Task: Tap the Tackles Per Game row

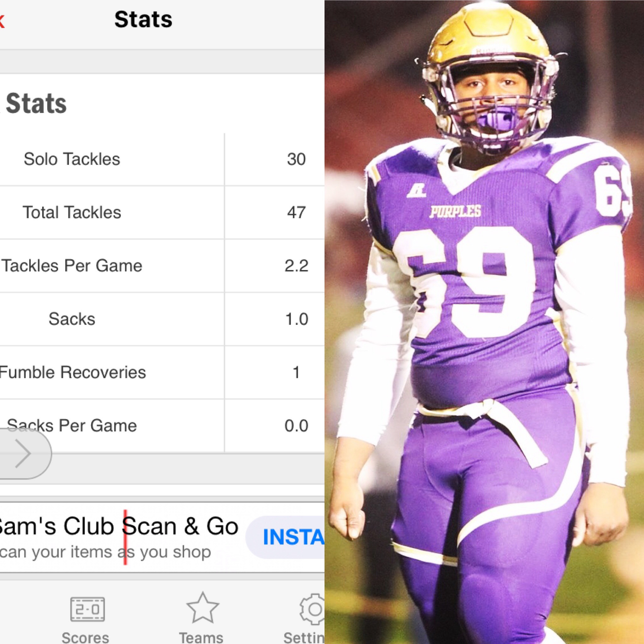Action: tap(162, 266)
